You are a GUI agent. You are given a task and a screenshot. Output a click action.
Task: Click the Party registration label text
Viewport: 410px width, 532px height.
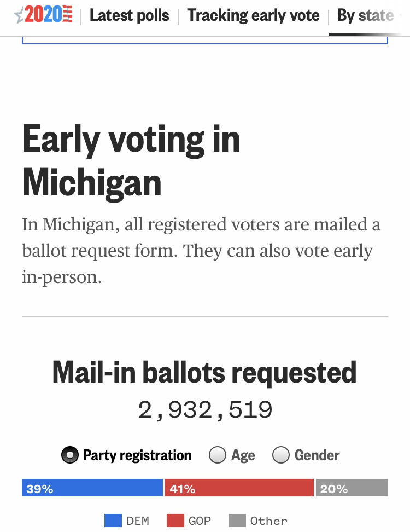click(137, 455)
